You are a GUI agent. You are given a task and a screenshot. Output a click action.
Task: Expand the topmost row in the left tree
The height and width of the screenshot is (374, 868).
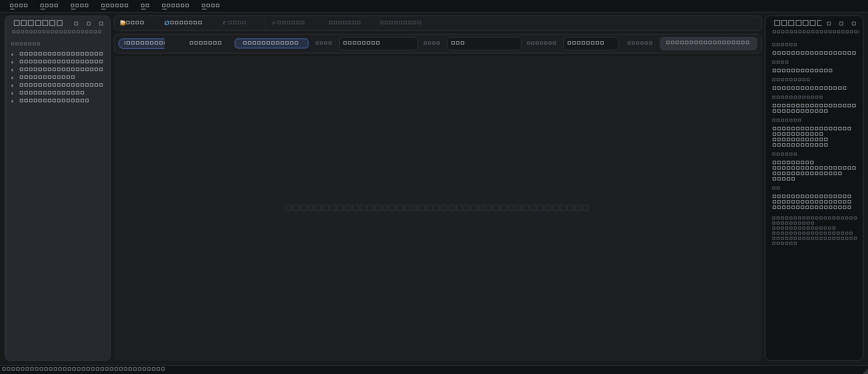12,54
